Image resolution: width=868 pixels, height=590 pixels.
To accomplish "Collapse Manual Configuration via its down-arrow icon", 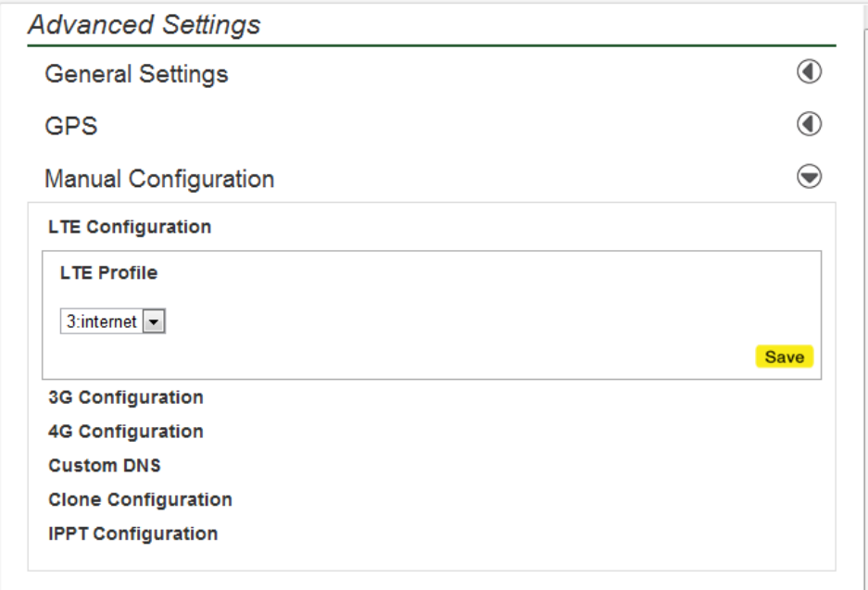I will pyautogui.click(x=809, y=177).
